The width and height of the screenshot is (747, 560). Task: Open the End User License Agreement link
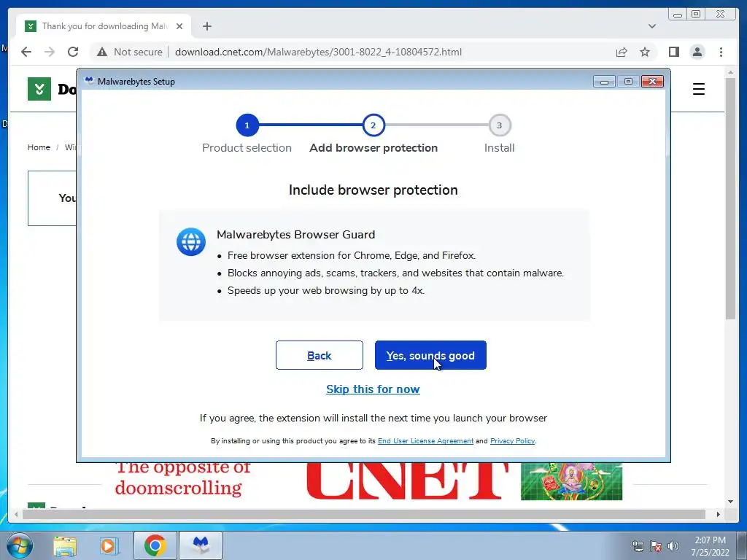(x=425, y=441)
